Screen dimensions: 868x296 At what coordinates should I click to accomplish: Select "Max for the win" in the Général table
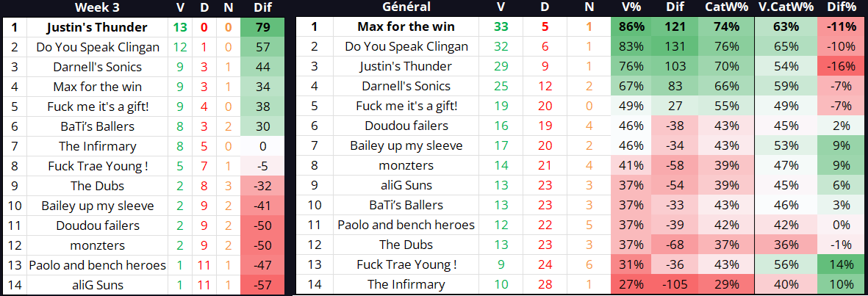(406, 27)
